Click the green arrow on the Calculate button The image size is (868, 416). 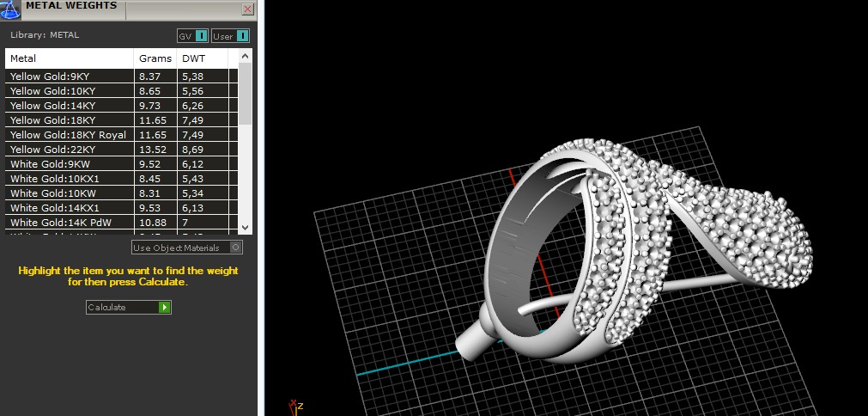tap(164, 307)
